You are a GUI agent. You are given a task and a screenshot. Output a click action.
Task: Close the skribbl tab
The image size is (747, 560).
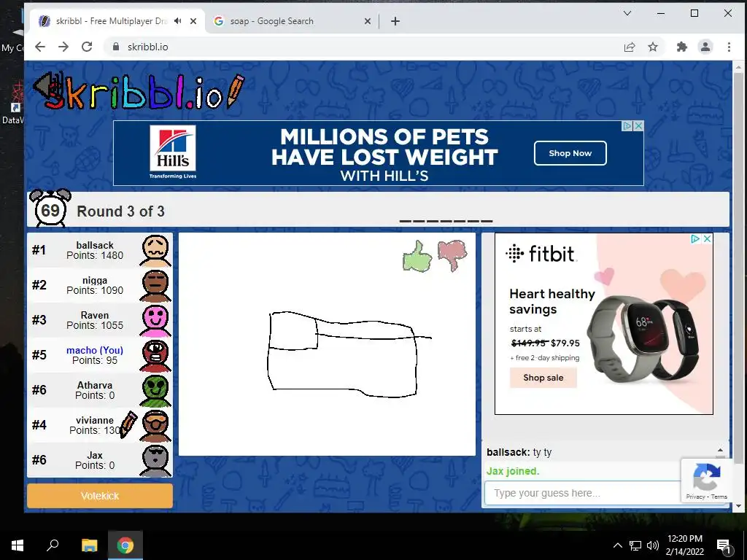pos(193,21)
